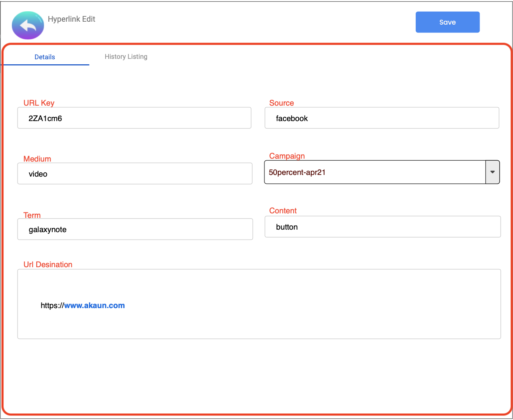Image resolution: width=513 pixels, height=420 pixels.
Task: Click the Term field label
Action: (x=32, y=215)
